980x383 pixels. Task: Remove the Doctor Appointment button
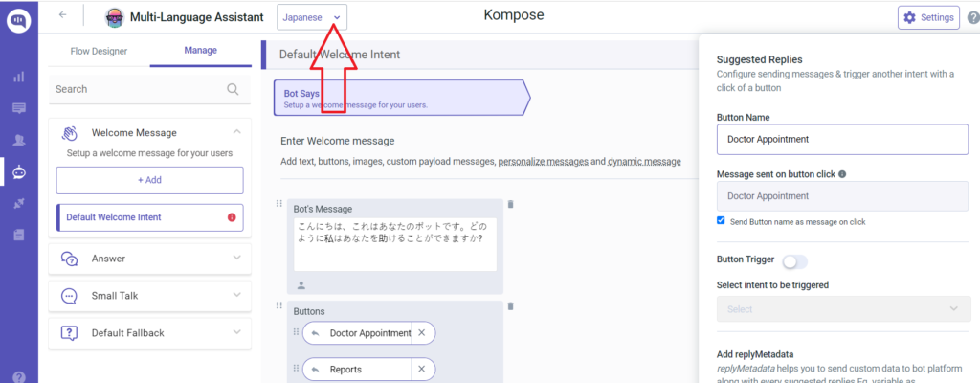pos(421,333)
